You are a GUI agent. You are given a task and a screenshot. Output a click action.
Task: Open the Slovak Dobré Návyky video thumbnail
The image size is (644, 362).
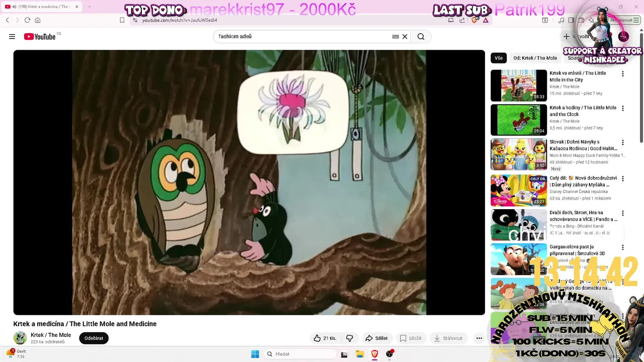(x=519, y=154)
